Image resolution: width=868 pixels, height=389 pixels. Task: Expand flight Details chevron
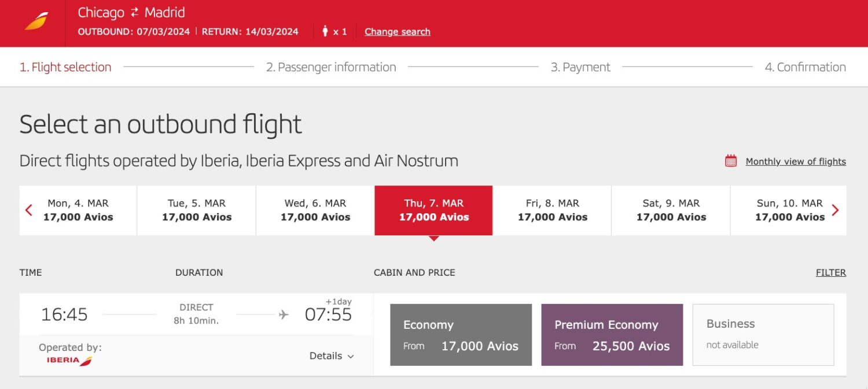(x=350, y=357)
